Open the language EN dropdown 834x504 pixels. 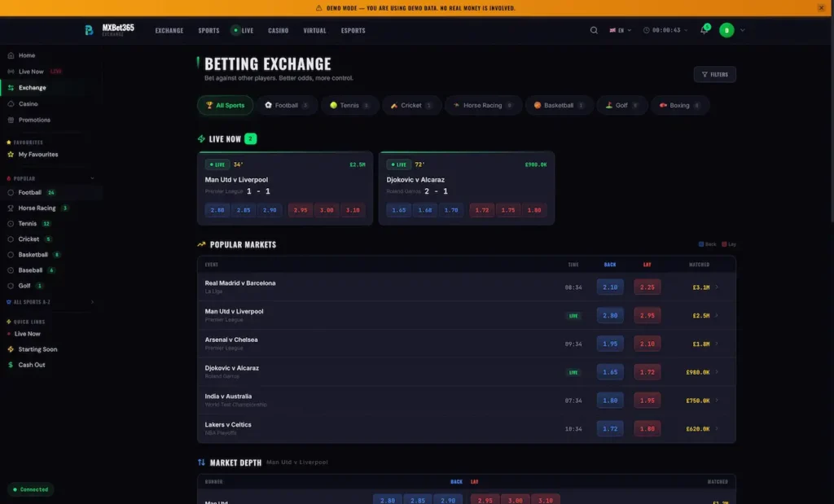620,30
